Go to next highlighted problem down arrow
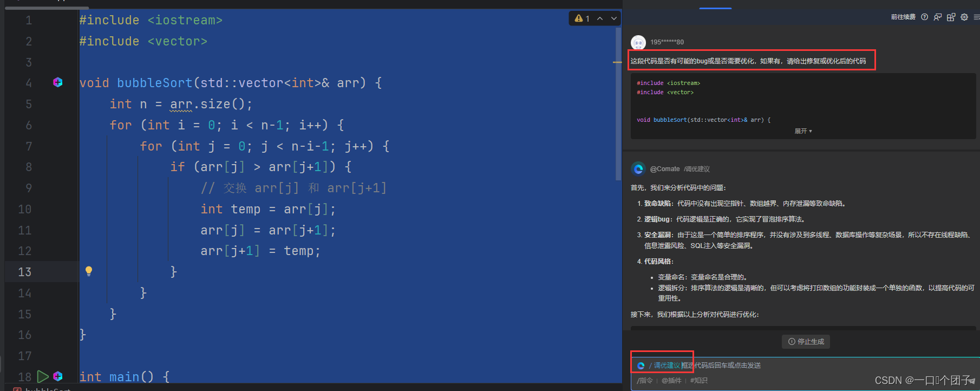 pyautogui.click(x=614, y=18)
